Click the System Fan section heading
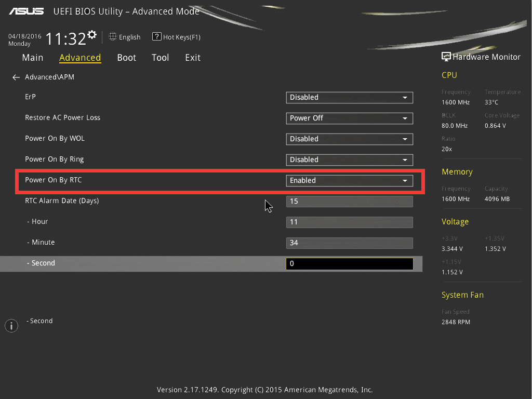This screenshot has width=532, height=399. pos(462,295)
